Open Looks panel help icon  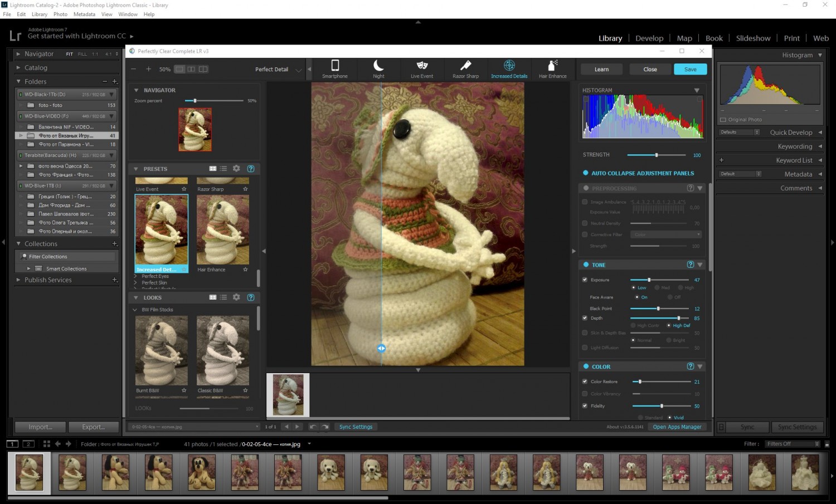click(x=251, y=297)
